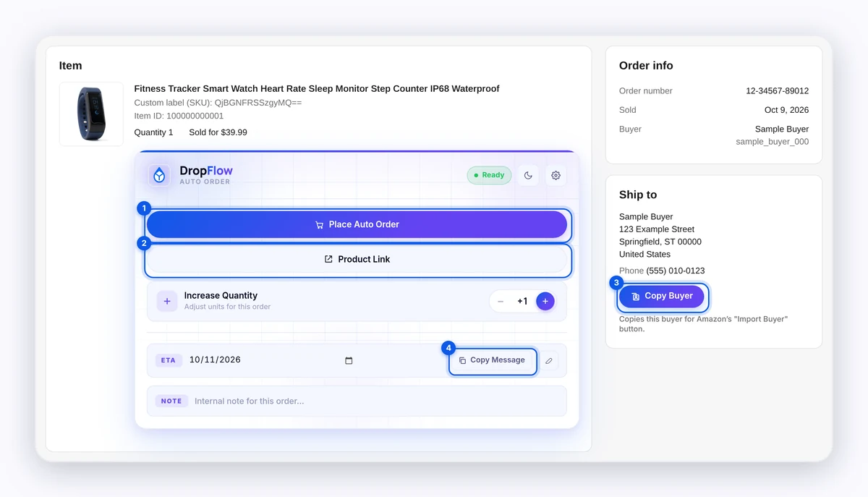Click the NOTE label tag

click(x=171, y=401)
